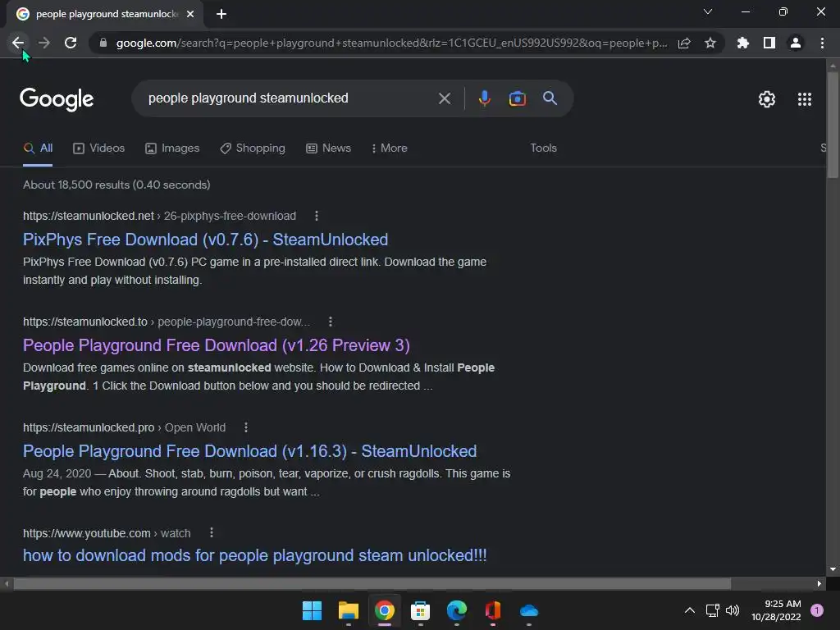
Task: Open the Windows Start menu
Action: tap(312, 610)
